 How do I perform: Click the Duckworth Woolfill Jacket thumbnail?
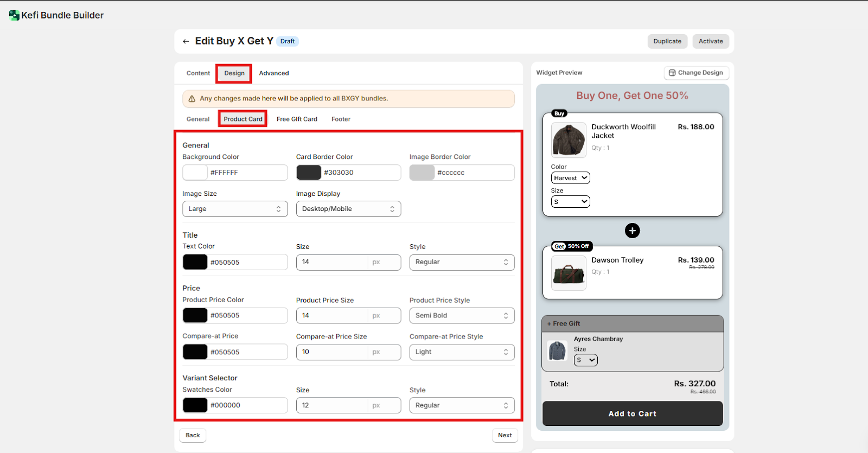(x=569, y=140)
